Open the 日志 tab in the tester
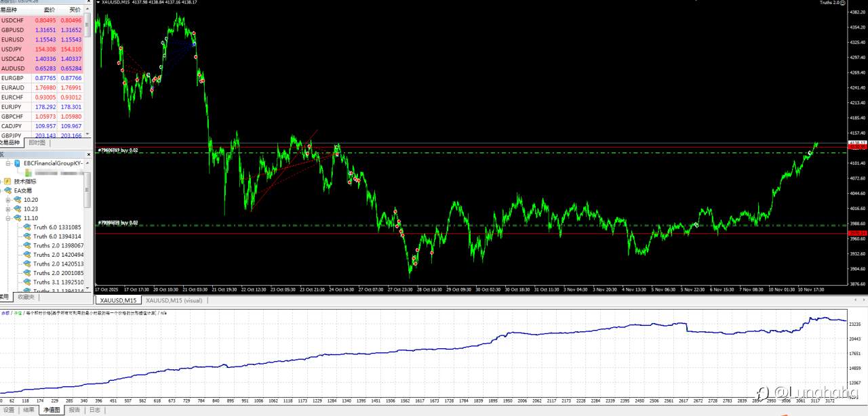868x416 pixels. pyautogui.click(x=94, y=410)
